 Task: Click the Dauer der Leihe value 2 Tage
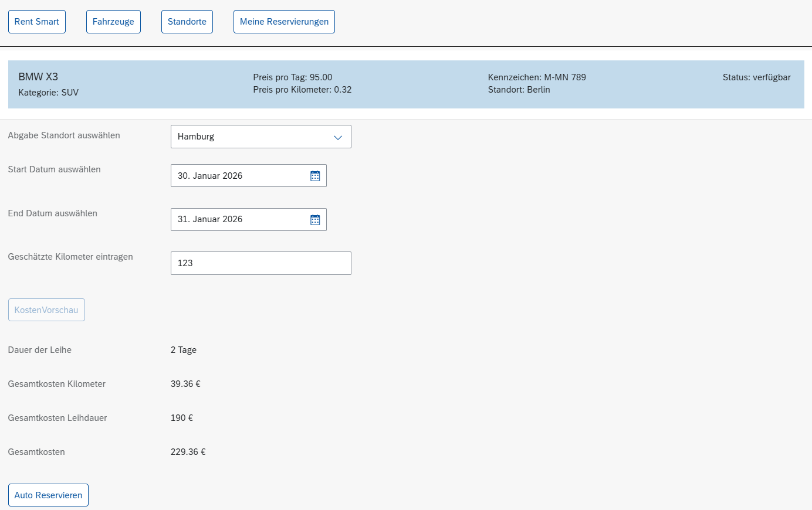pyautogui.click(x=184, y=350)
